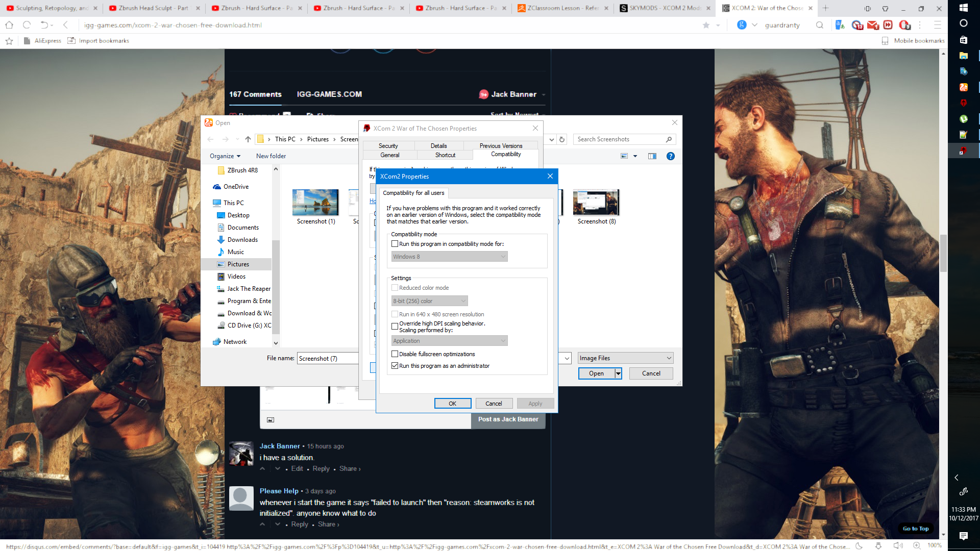Switch to the Previous Versions tab
Image resolution: width=980 pixels, height=551 pixels.
coord(501,146)
